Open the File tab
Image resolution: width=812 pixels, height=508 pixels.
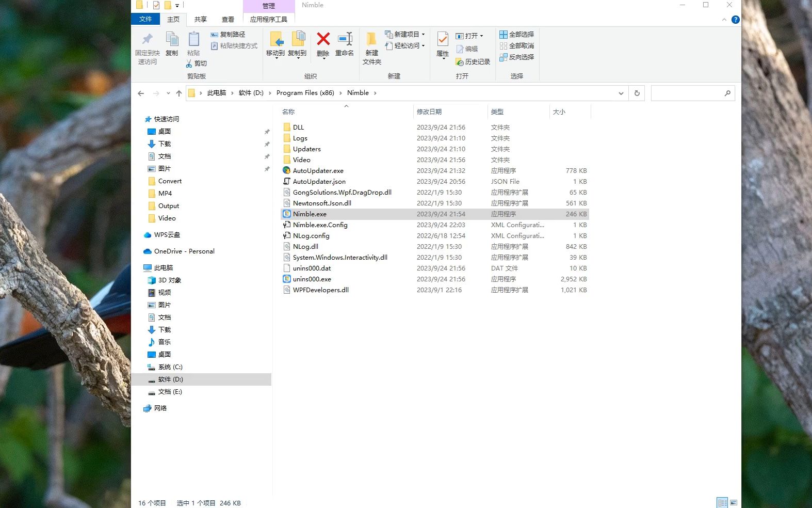coord(145,19)
